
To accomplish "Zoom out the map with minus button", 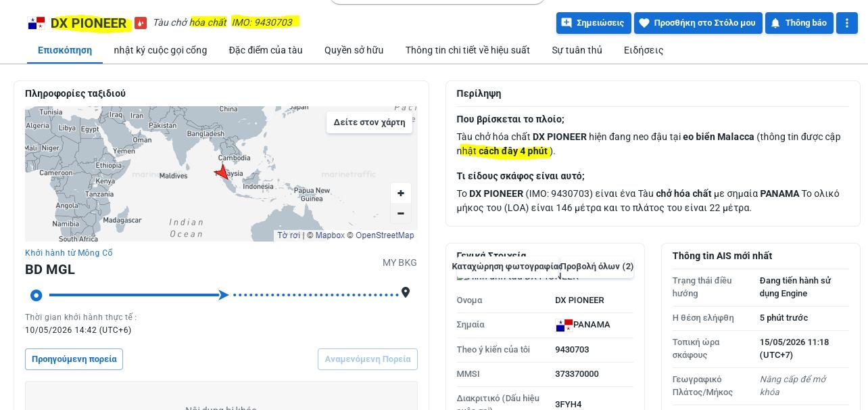I will pos(401,213).
